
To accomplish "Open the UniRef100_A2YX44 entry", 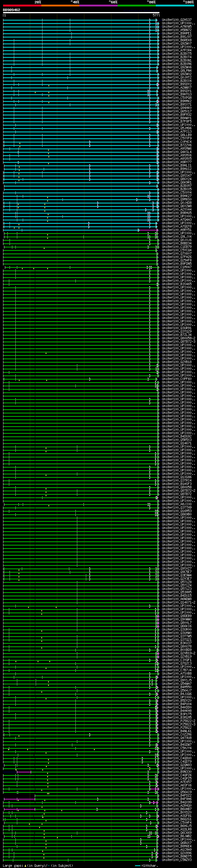I will coord(176,210).
